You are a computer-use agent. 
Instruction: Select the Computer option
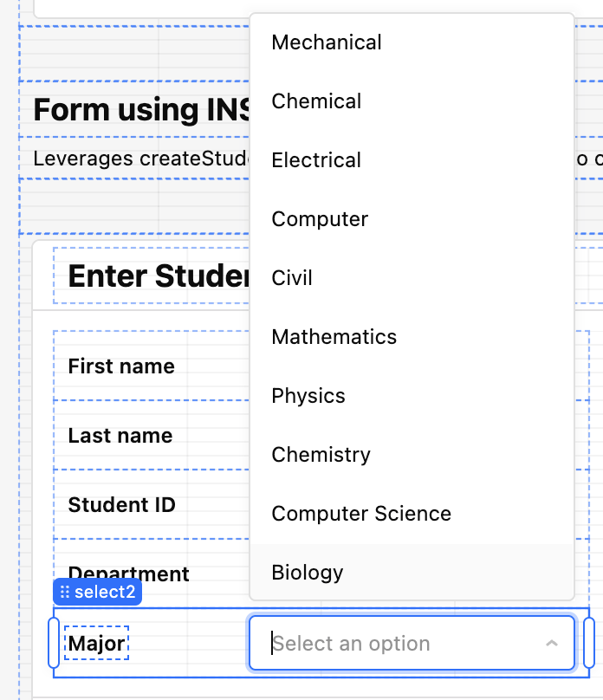(412, 219)
